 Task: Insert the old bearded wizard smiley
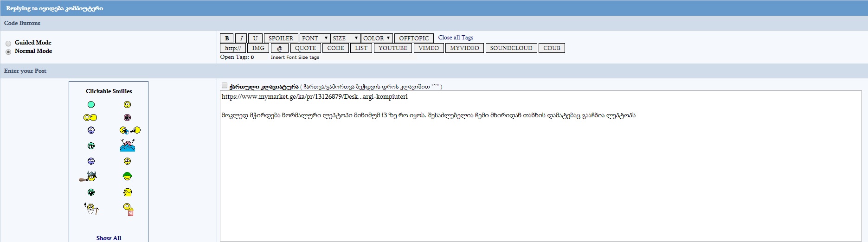click(x=91, y=209)
